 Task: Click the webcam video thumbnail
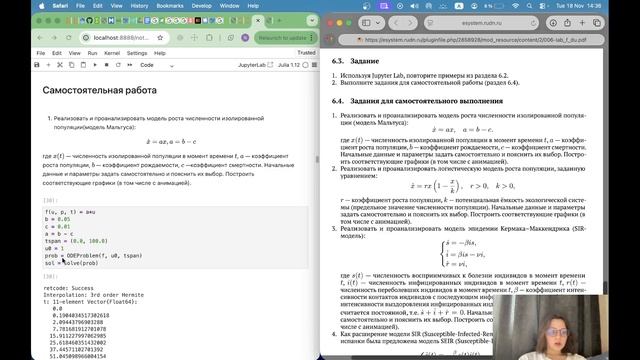(x=551, y=327)
